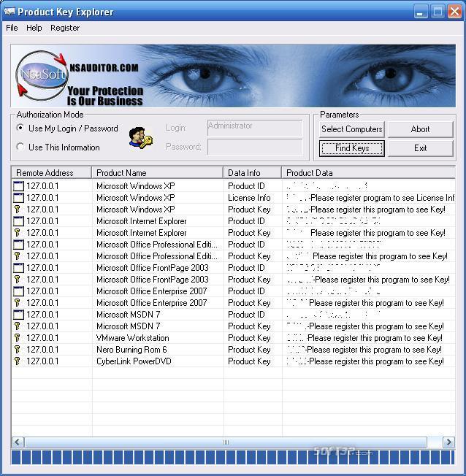Viewport: 466px width, 476px height.
Task: Click the Product Key Explorer title bar icon
Action: pyautogui.click(x=9, y=12)
